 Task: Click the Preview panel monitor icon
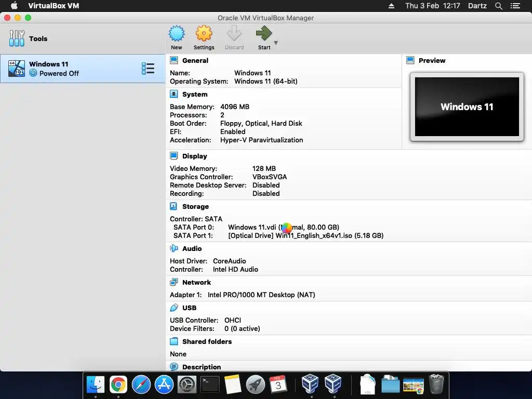point(410,60)
